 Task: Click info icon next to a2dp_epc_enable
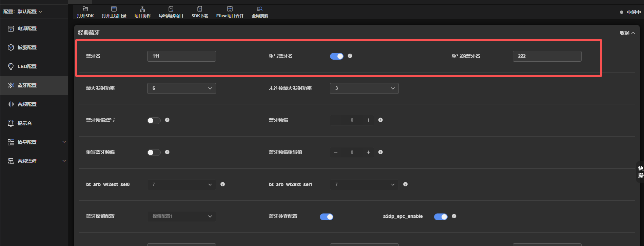pyautogui.click(x=454, y=216)
